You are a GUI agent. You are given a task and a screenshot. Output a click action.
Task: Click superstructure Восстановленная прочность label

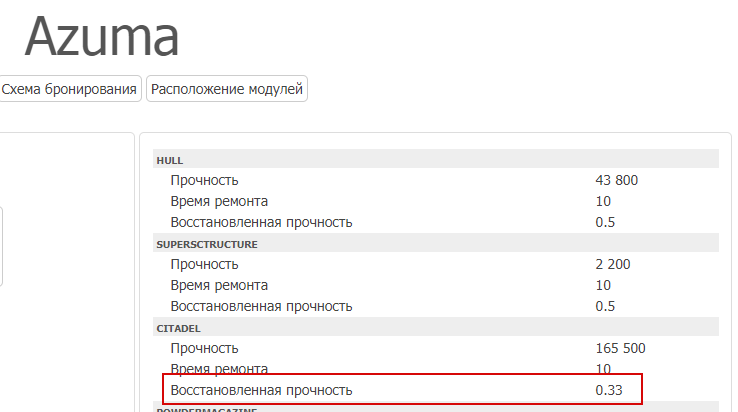coord(261,306)
